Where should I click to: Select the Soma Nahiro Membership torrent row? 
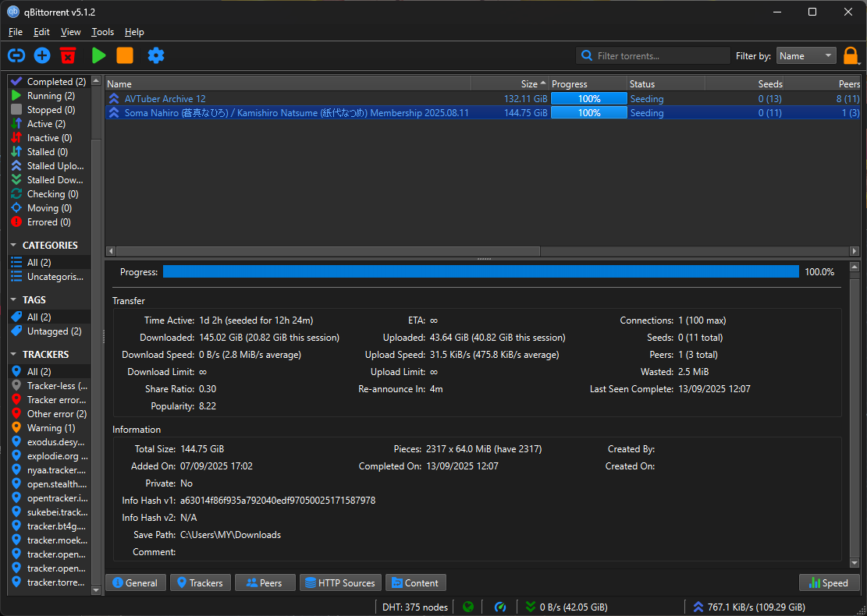point(483,113)
